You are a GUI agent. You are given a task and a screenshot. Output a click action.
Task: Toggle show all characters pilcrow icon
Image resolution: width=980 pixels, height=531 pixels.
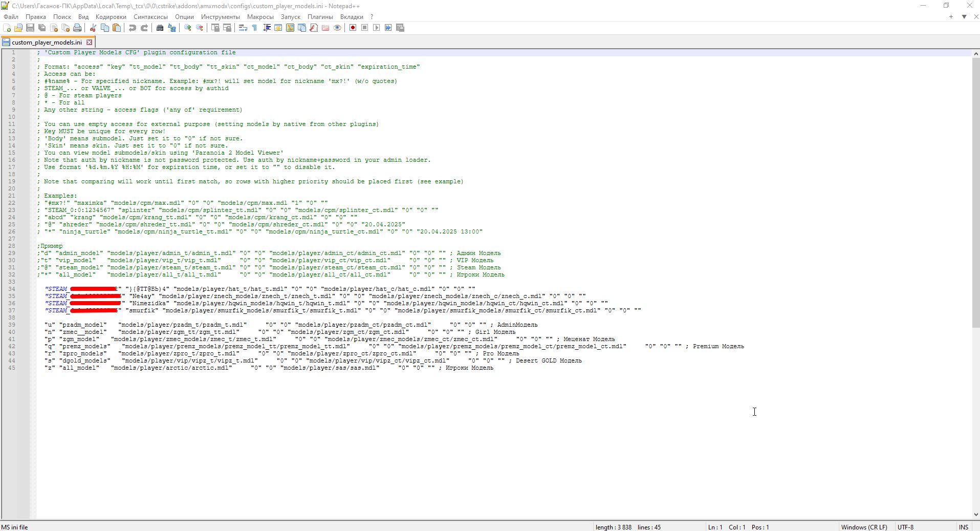(x=254, y=28)
